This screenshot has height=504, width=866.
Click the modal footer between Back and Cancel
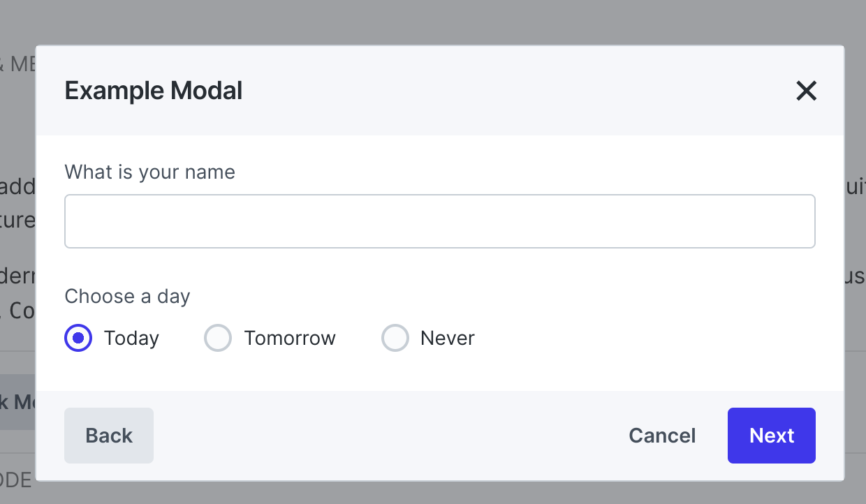click(x=384, y=436)
